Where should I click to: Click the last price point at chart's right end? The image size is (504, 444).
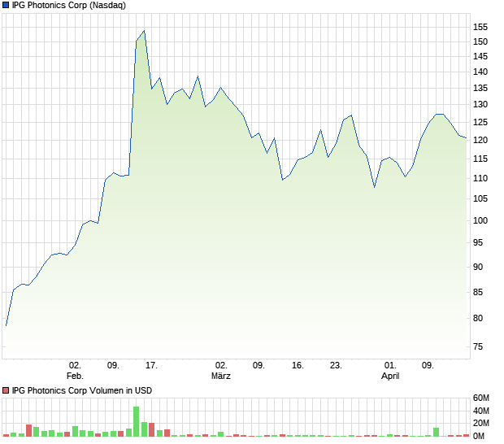tap(466, 138)
